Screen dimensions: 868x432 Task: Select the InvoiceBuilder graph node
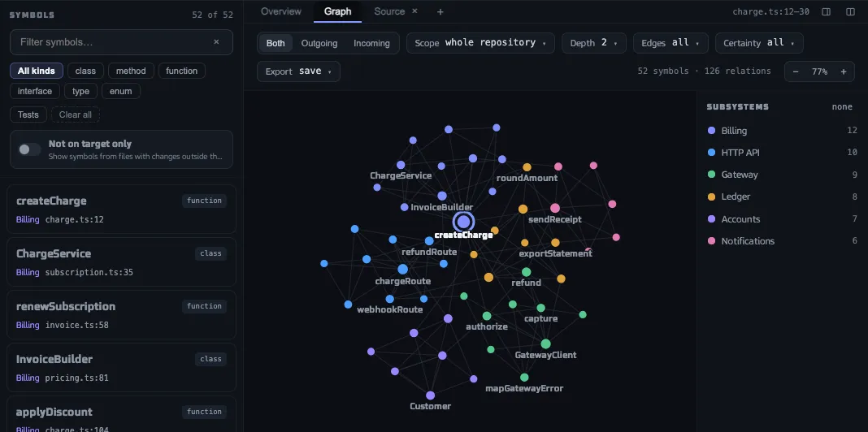442,196
